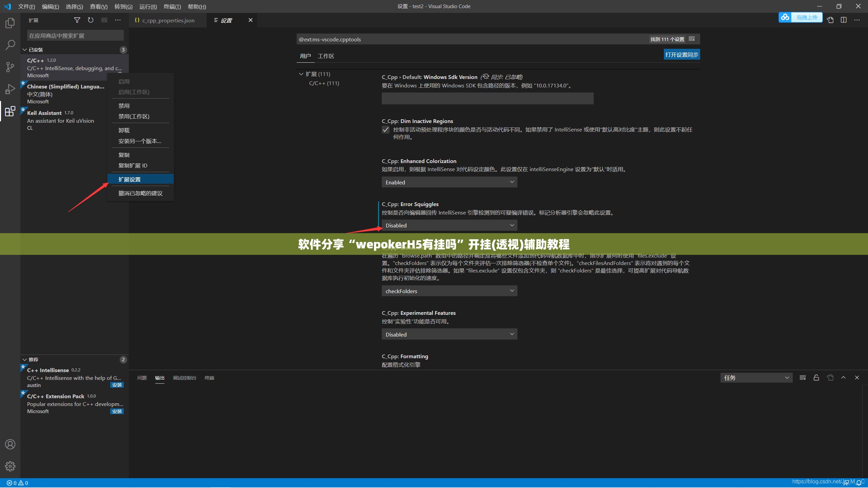The image size is (868, 488).
Task: Close the bottom panel
Action: [857, 378]
